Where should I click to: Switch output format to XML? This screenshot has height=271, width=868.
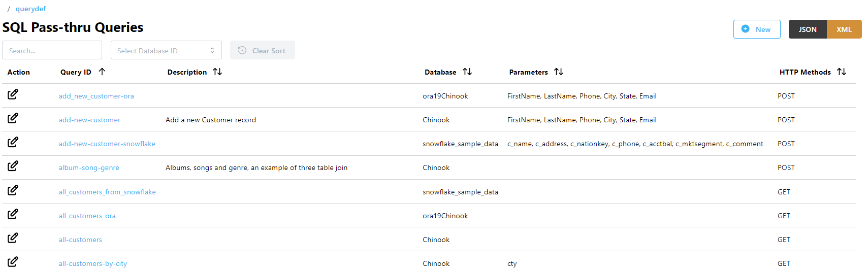(x=844, y=29)
